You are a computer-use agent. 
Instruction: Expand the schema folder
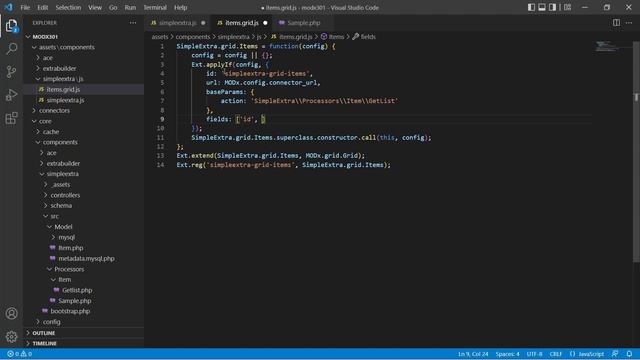pos(83,206)
